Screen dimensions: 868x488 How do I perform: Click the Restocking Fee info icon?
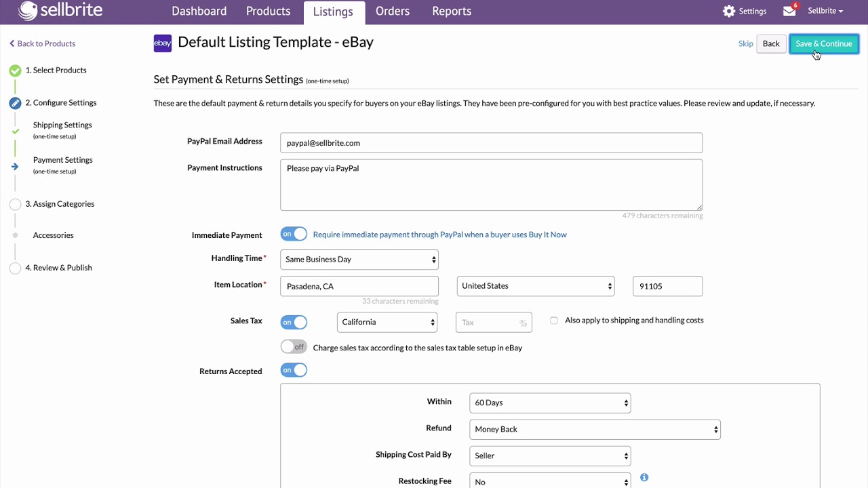pyautogui.click(x=644, y=477)
